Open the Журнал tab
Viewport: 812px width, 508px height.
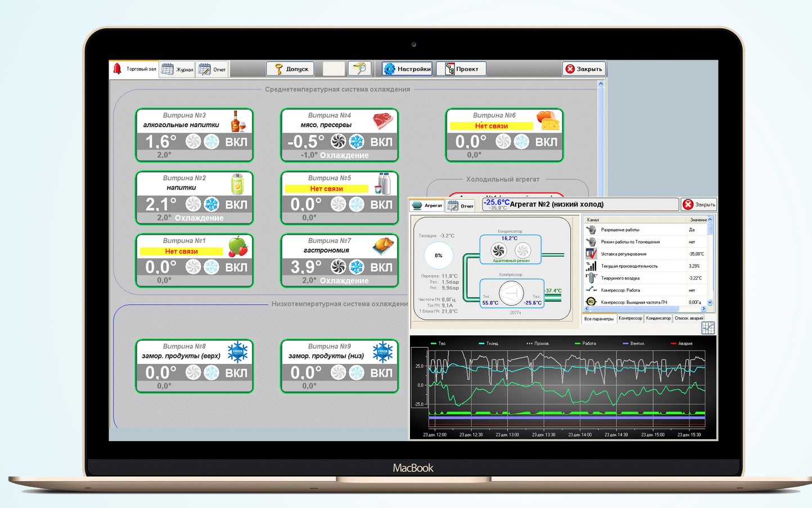177,69
